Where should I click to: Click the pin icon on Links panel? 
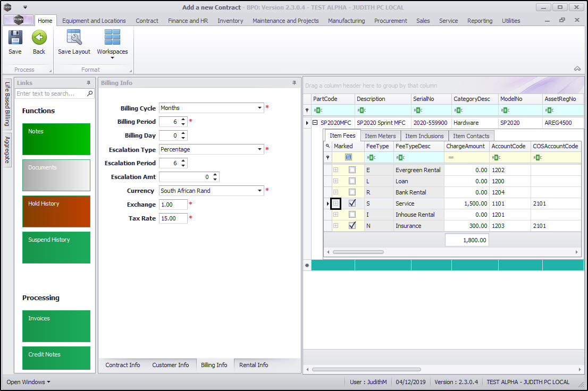pos(88,83)
